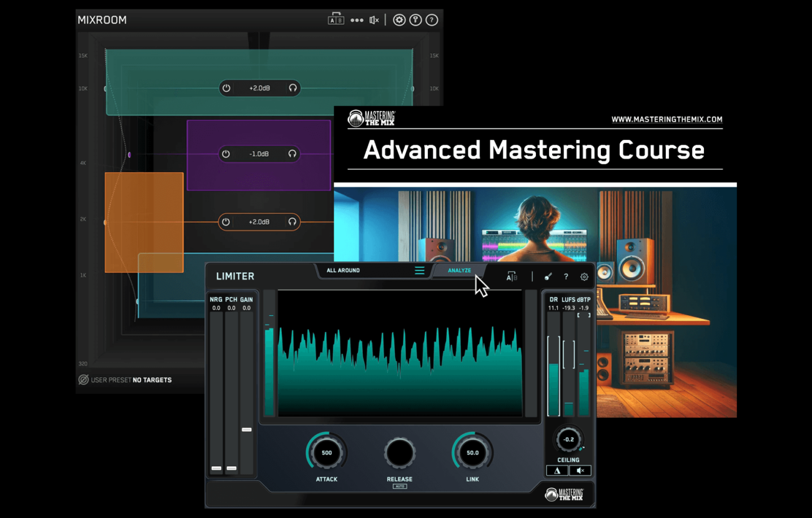This screenshot has height=518, width=812.
Task: Toggle the power switch on the -1.0dB purple band
Action: (225, 154)
